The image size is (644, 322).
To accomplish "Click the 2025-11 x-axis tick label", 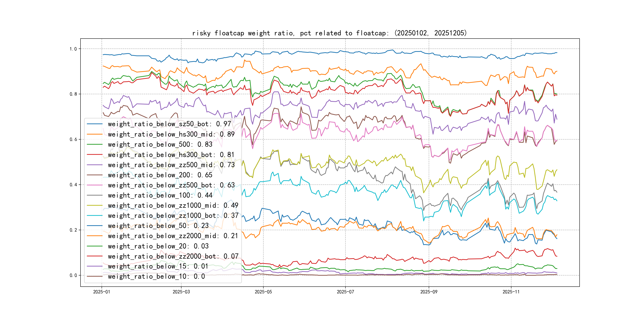I will (511, 292).
